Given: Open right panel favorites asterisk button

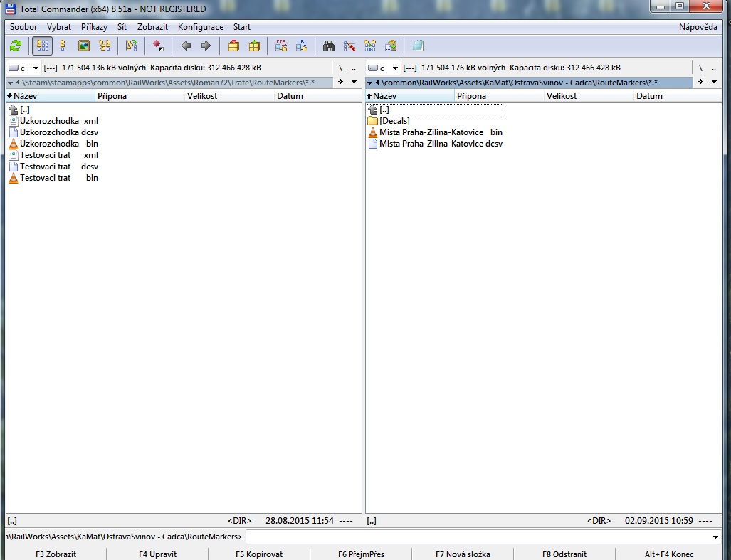Looking at the screenshot, I should [700, 82].
